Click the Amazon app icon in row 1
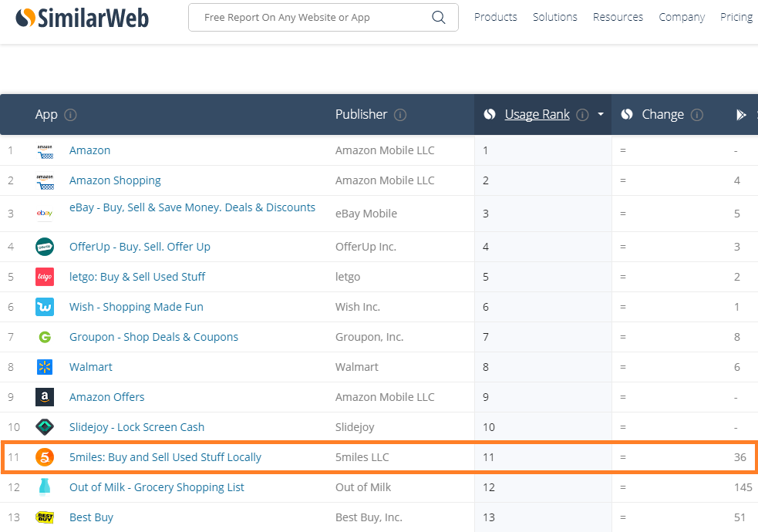The height and width of the screenshot is (532, 758). 45,151
